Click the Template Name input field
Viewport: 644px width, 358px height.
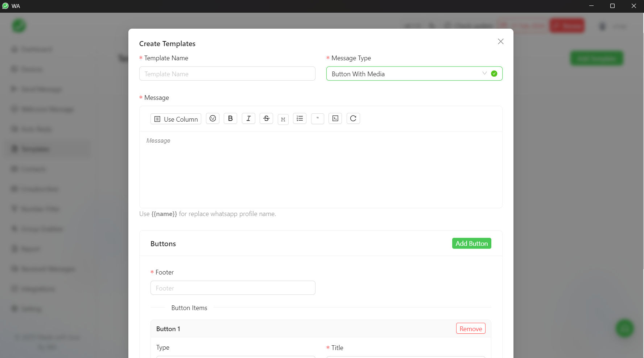click(x=227, y=74)
